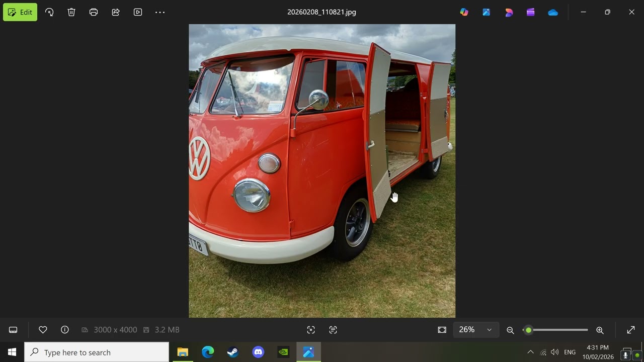This screenshot has width=644, height=362.
Task: Start slideshow with the play icon
Action: pos(138,12)
